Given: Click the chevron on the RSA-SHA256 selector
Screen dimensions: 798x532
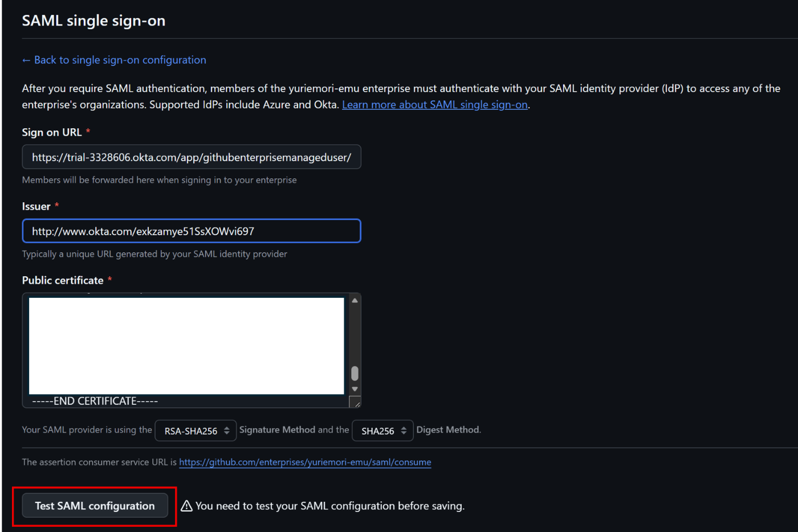Looking at the screenshot, I should tap(227, 431).
